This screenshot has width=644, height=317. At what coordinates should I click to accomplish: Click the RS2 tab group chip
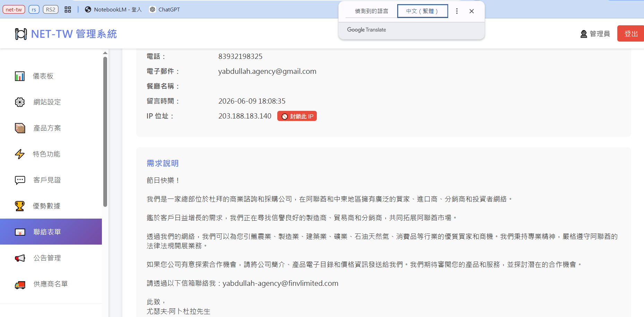[51, 9]
